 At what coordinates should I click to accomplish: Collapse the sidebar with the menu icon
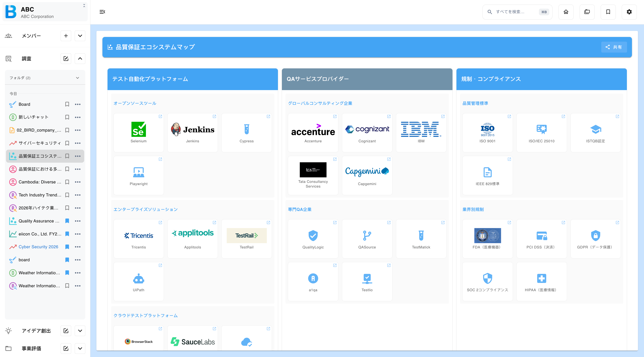(102, 12)
